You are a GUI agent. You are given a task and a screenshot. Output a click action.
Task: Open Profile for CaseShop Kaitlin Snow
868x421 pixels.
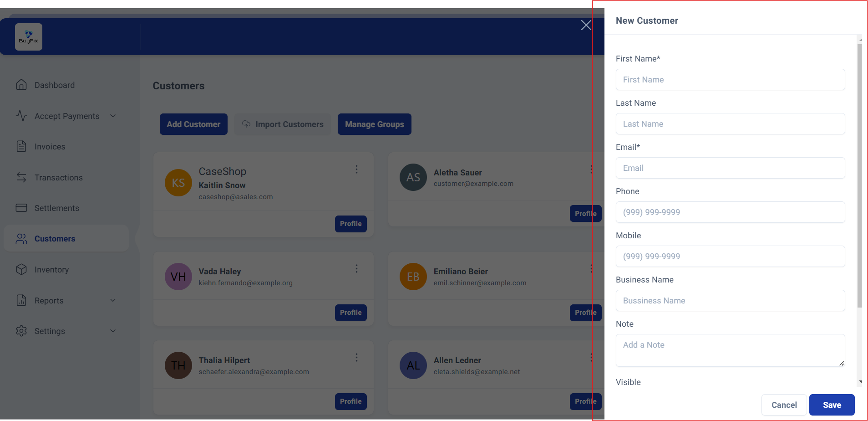tap(351, 224)
